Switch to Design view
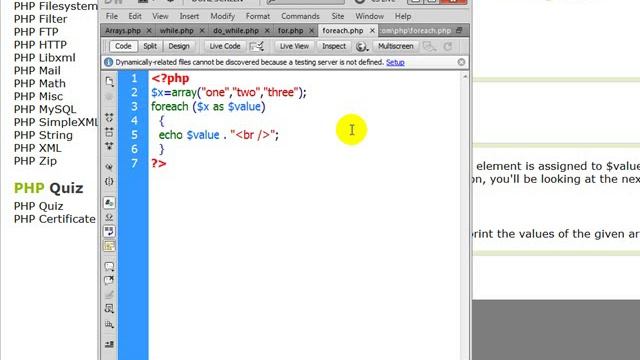The image size is (640, 360). (179, 46)
